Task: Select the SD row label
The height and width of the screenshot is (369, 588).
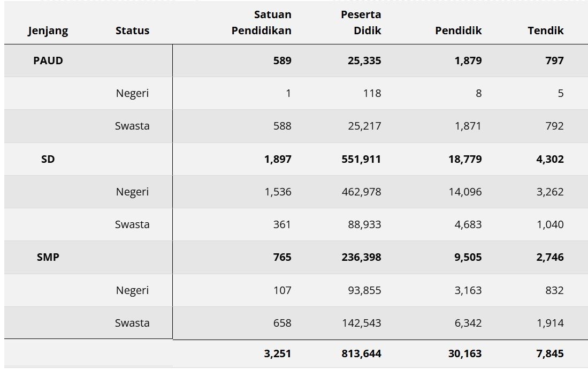Action: coord(48,159)
